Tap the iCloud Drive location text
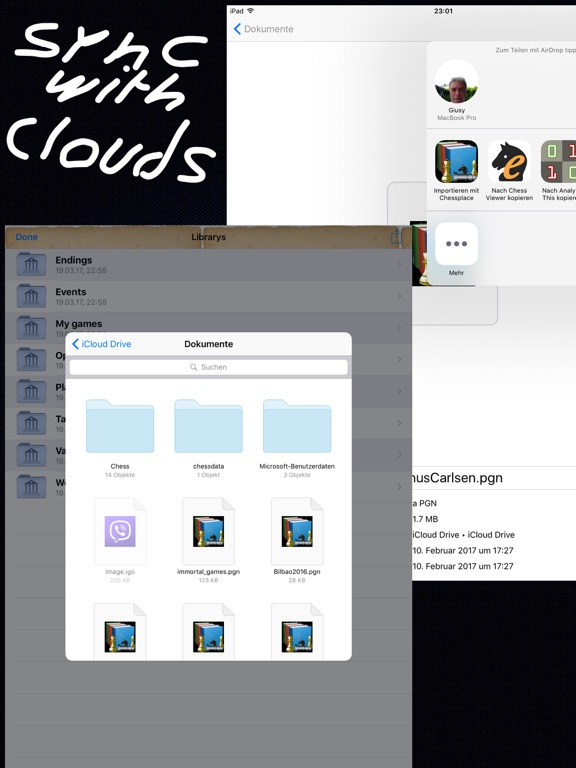Viewport: 576px width, 768px height. (x=463, y=535)
